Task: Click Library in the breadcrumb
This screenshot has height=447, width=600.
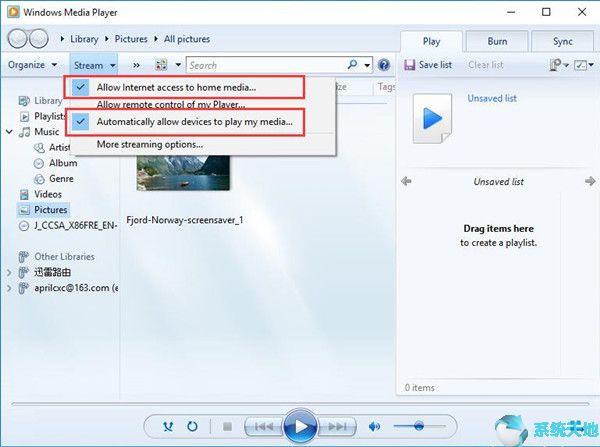Action: [x=84, y=39]
